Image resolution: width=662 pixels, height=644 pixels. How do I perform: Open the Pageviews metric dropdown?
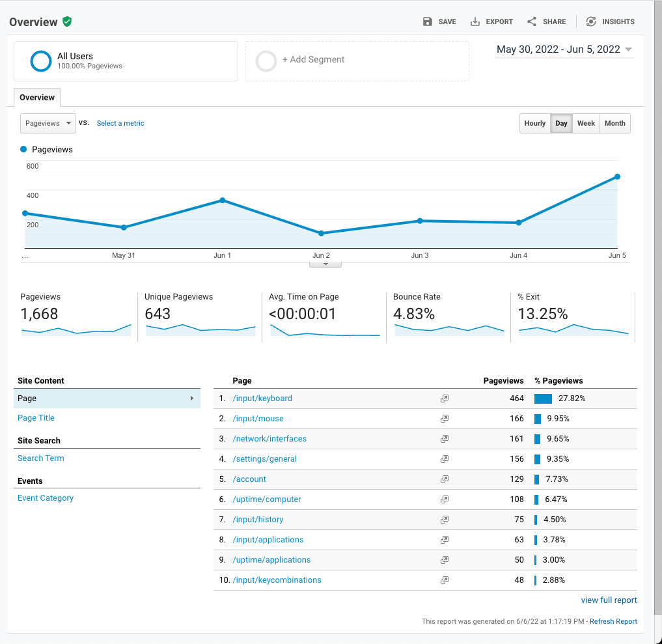coord(48,123)
